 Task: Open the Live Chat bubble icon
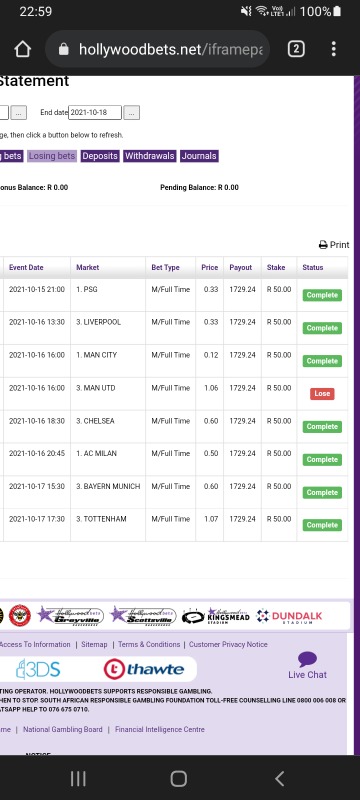307,659
